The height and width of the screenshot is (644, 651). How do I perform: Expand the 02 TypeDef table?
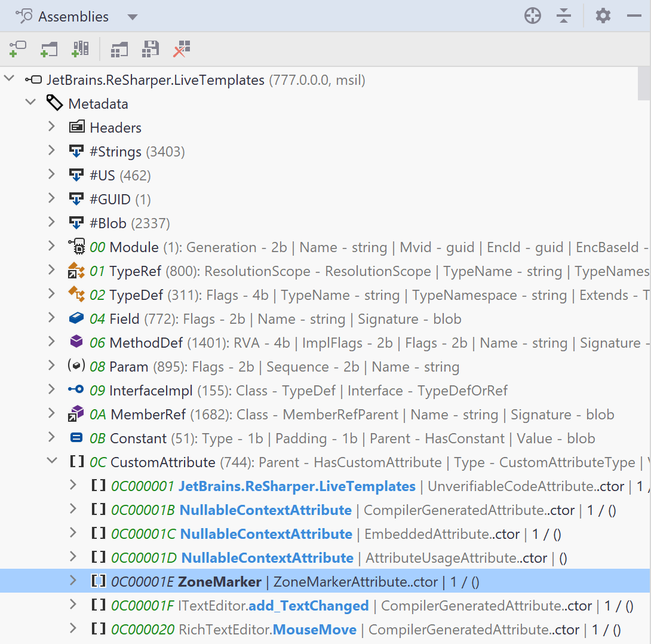(52, 294)
